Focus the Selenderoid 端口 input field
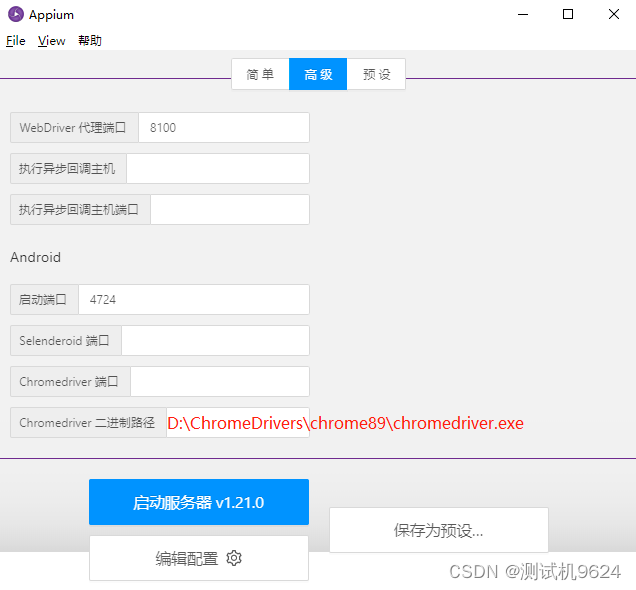This screenshot has width=636, height=590. click(215, 341)
